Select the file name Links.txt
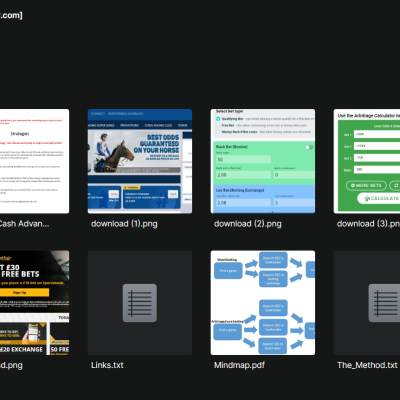Screen dimensions: 400x400 point(107,365)
